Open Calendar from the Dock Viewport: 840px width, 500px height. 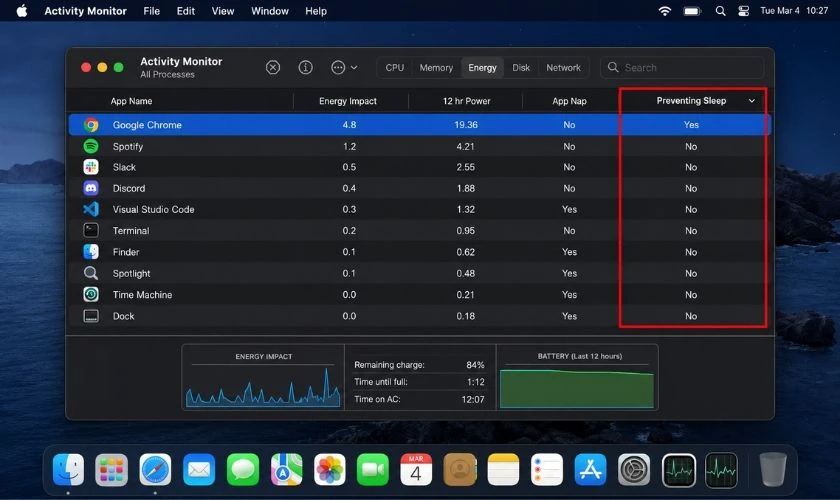tap(416, 469)
